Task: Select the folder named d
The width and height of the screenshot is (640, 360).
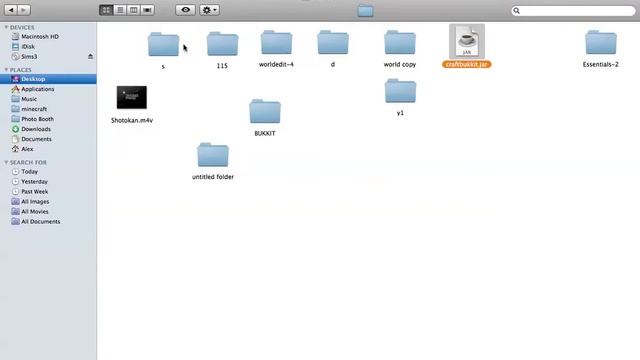Action: (333, 42)
